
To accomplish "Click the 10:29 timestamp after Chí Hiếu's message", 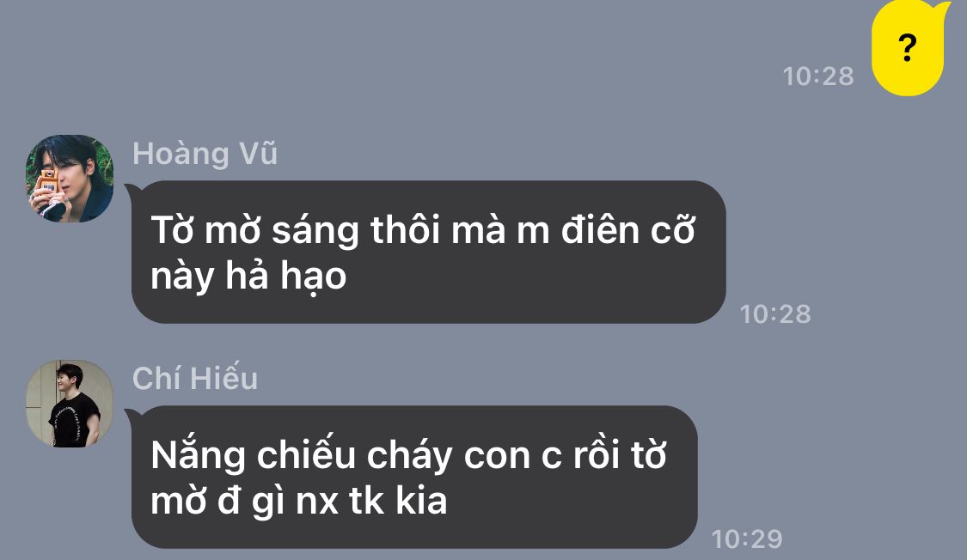I will 747,539.
